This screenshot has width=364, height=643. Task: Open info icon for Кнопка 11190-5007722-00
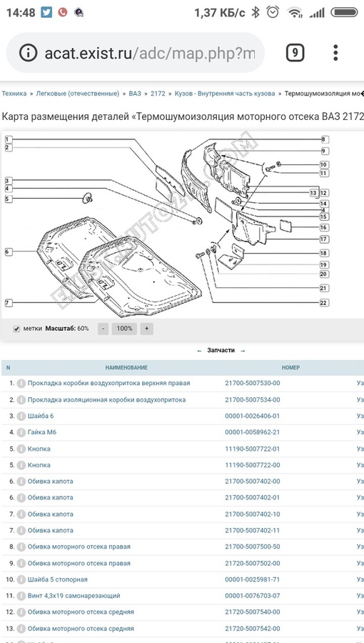(21, 465)
